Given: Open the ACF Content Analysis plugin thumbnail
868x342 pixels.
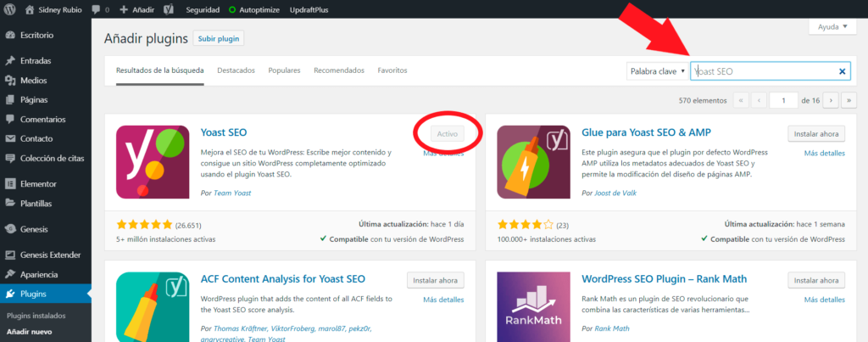Looking at the screenshot, I should 153,306.
